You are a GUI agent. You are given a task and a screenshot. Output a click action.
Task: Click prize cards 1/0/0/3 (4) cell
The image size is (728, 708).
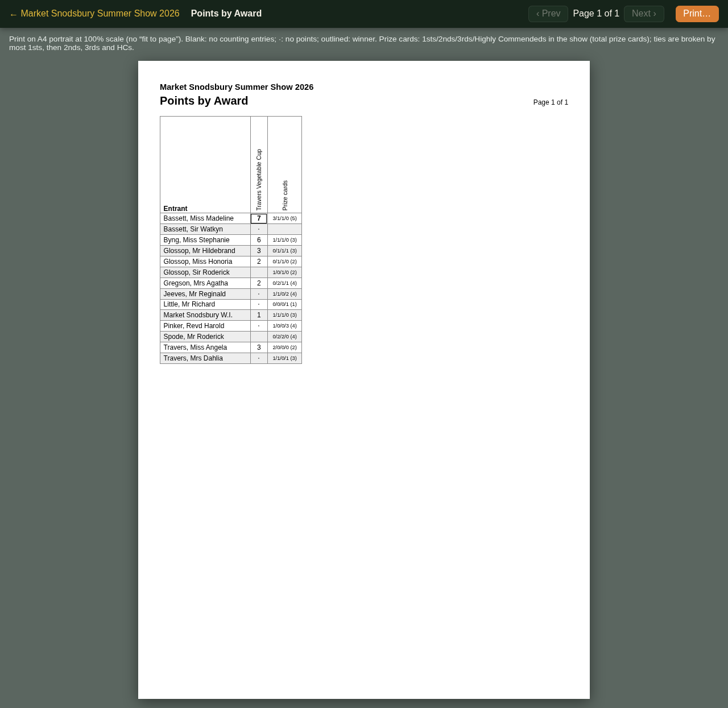point(285,326)
